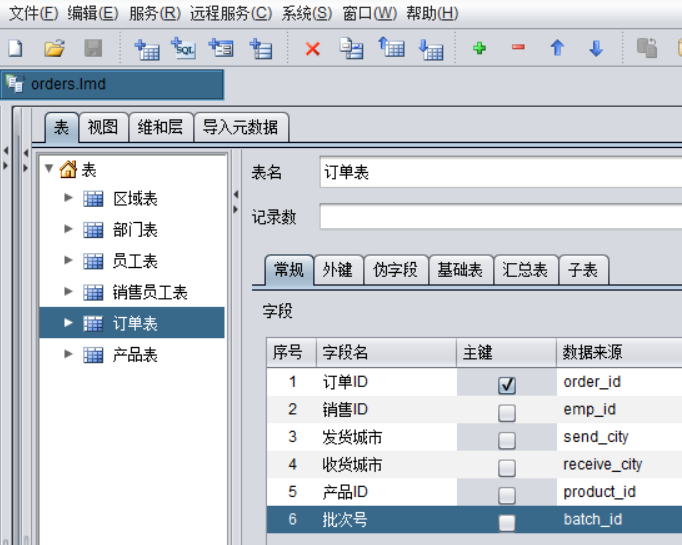682x545 pixels.
Task: Open the 窗口(W) menu
Action: (370, 13)
